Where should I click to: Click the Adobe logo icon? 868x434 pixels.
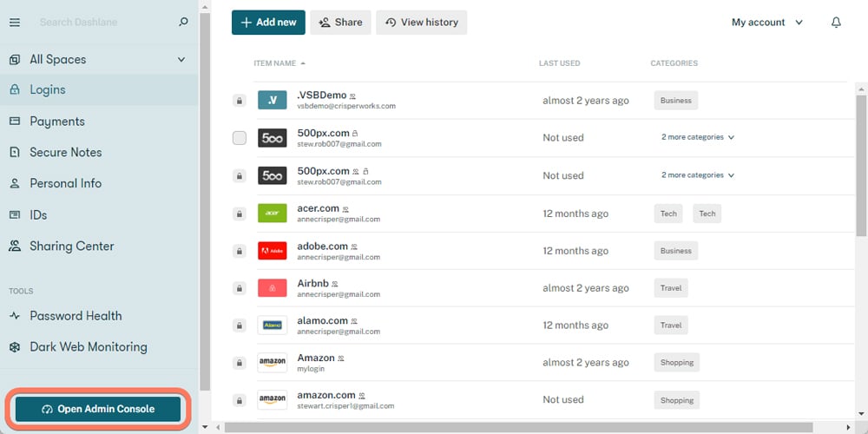[272, 251]
